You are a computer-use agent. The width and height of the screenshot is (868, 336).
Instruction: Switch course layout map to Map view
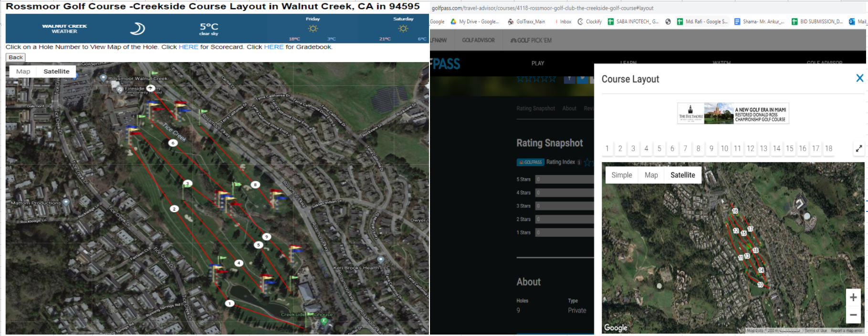pyautogui.click(x=651, y=175)
